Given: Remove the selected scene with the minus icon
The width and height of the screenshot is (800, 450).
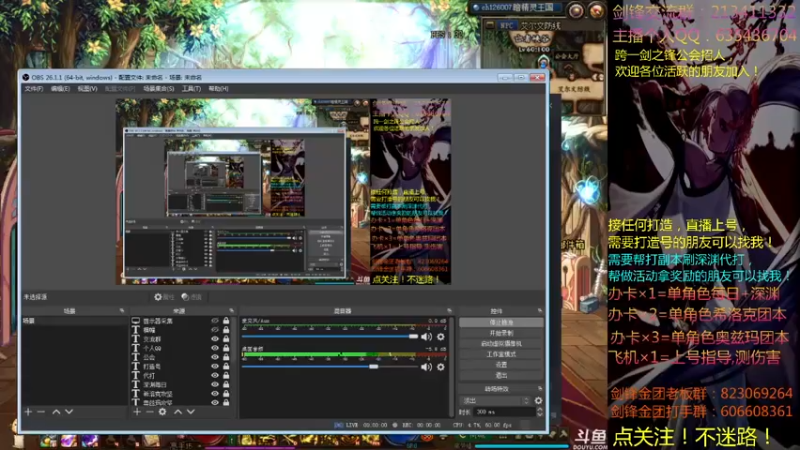Looking at the screenshot, I should click(41, 412).
